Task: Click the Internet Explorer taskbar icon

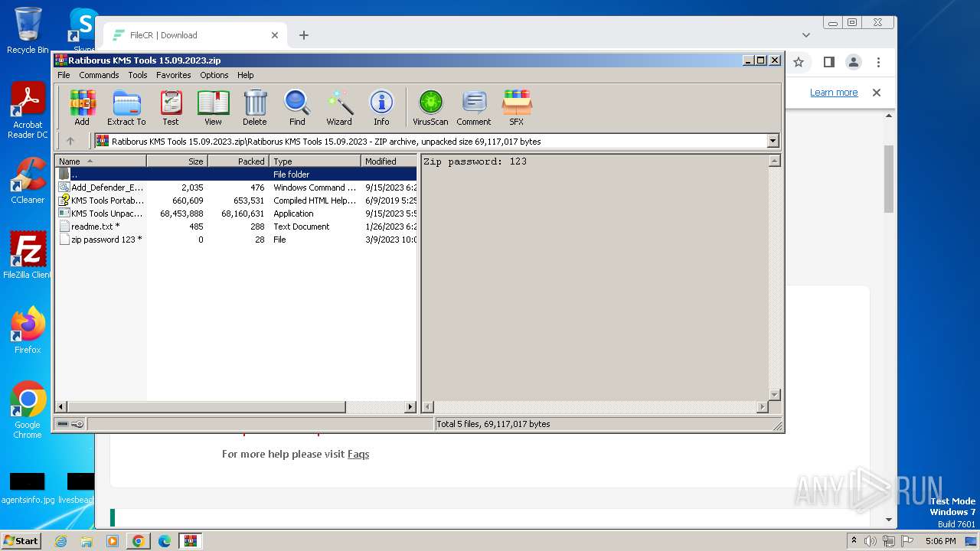Action: (x=60, y=541)
